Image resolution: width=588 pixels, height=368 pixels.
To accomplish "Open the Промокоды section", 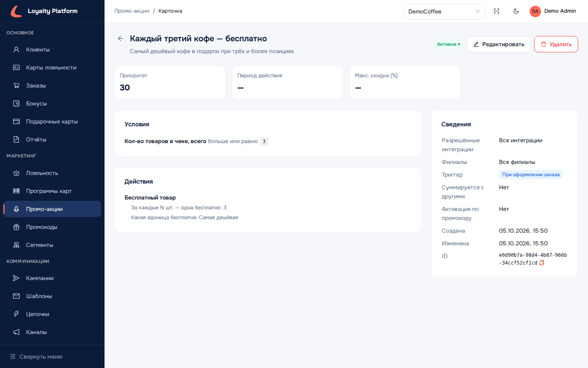I will [52, 227].
